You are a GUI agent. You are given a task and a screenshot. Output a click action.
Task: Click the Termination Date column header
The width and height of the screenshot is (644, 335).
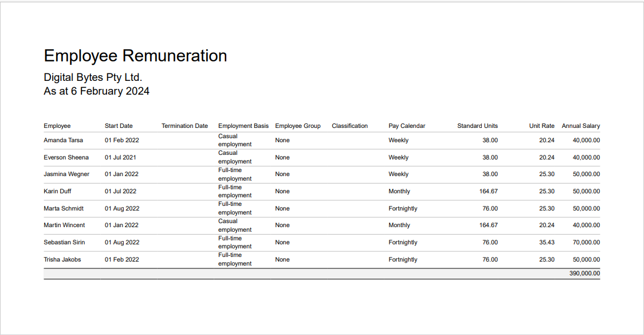[x=184, y=126]
